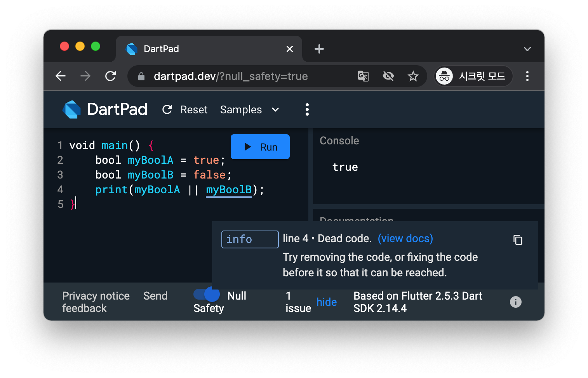Viewport: 588px width, 378px height.
Task: Bookmark this page with the star
Action: point(413,76)
